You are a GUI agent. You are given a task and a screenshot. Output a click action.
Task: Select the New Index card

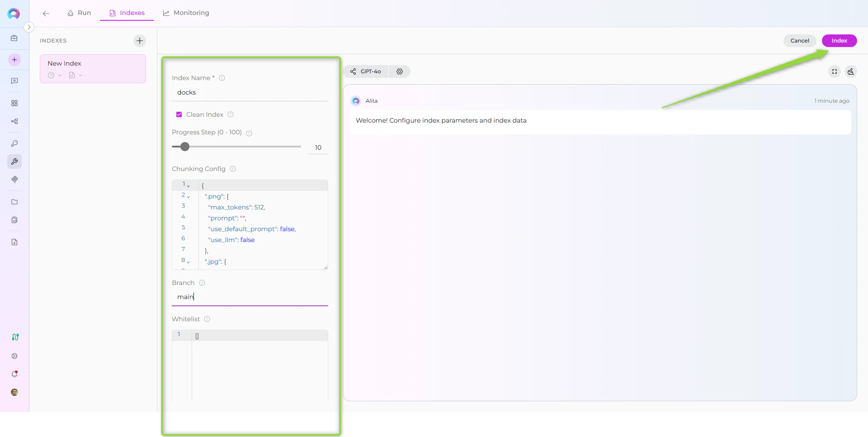(x=93, y=69)
